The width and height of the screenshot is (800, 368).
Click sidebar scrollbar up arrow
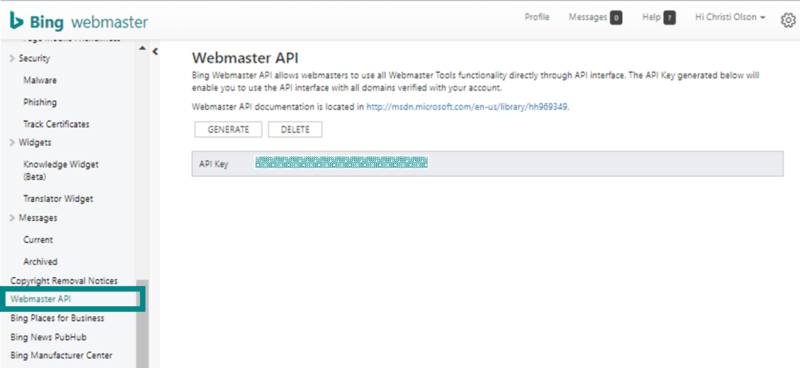pyautogui.click(x=142, y=48)
